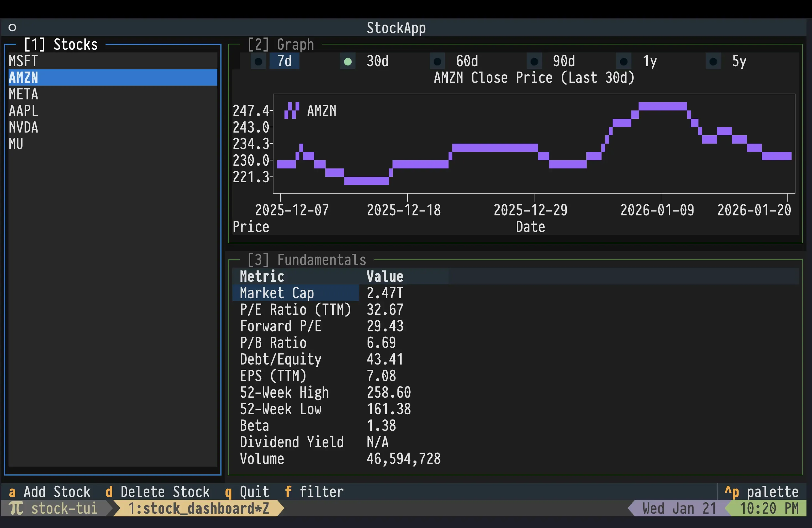Viewport: 812px width, 528px height.
Task: Click Add Stock in the bottom bar
Action: (49, 492)
